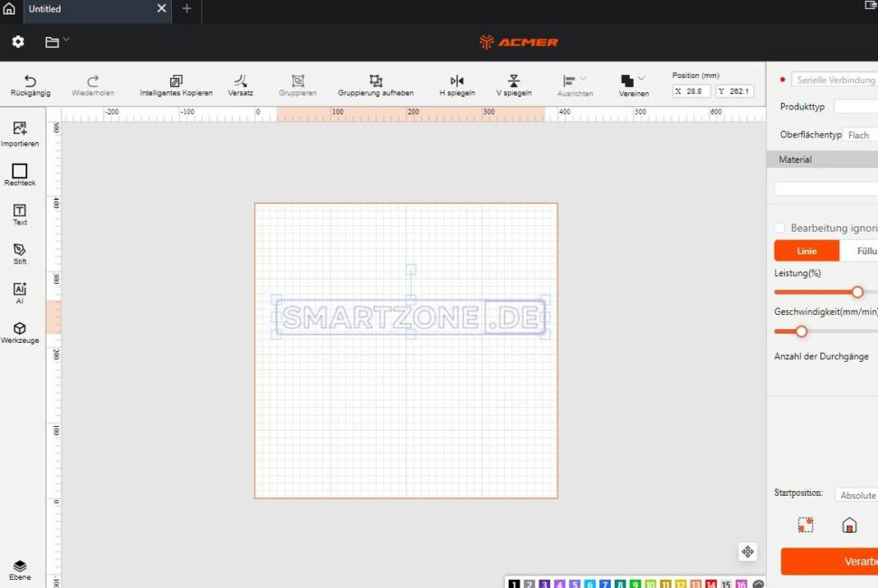Undo with Rückgängig
The height and width of the screenshot is (588, 878).
(30, 86)
